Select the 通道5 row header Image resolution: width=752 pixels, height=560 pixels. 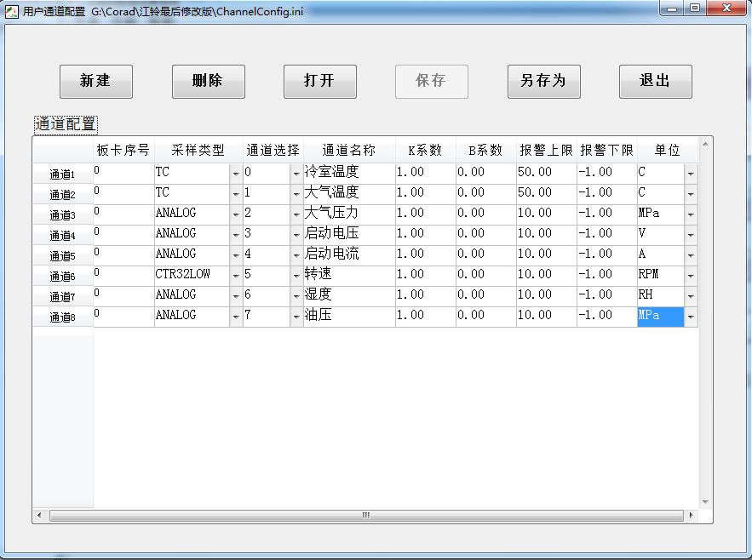(63, 255)
